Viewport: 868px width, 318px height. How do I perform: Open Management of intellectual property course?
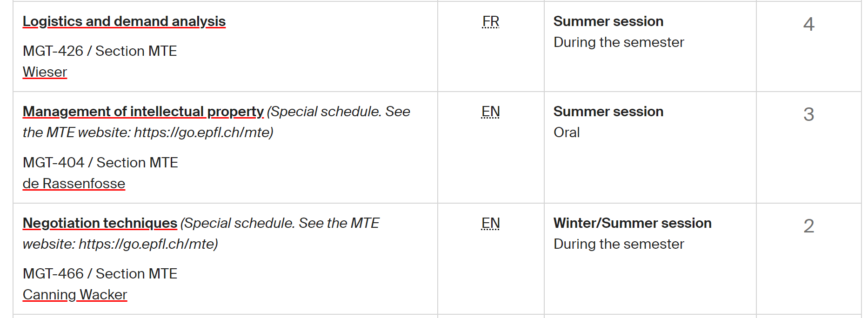tap(143, 112)
